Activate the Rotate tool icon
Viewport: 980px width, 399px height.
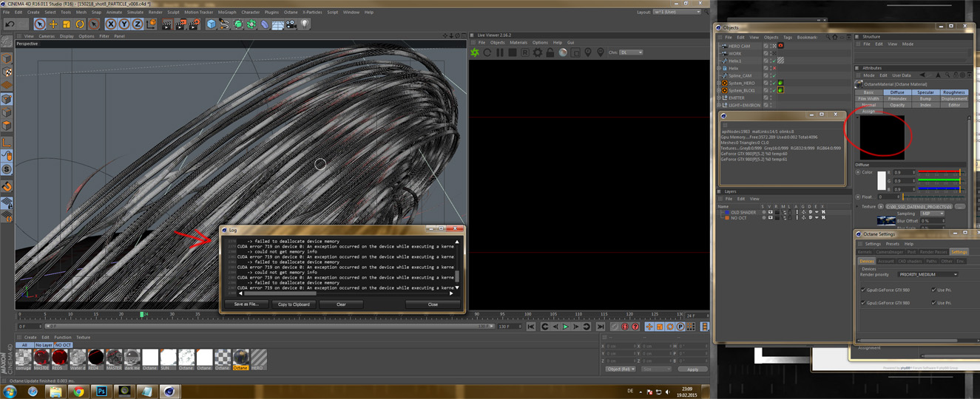pos(80,24)
